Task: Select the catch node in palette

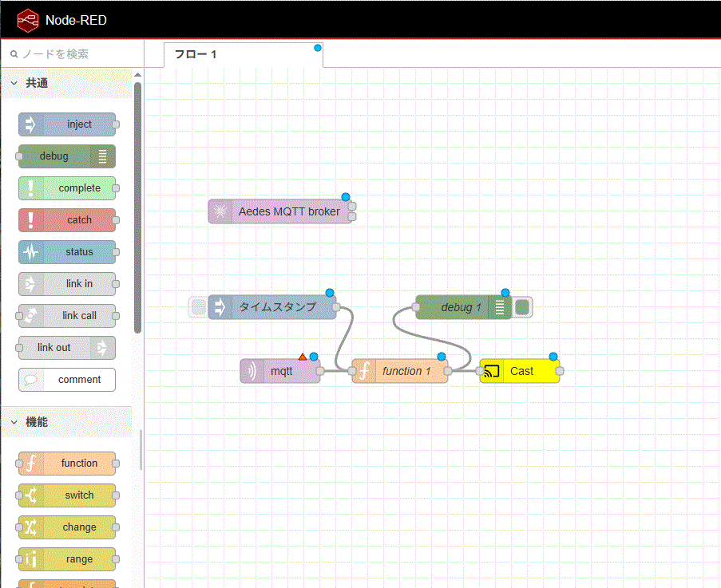Action: (68, 220)
